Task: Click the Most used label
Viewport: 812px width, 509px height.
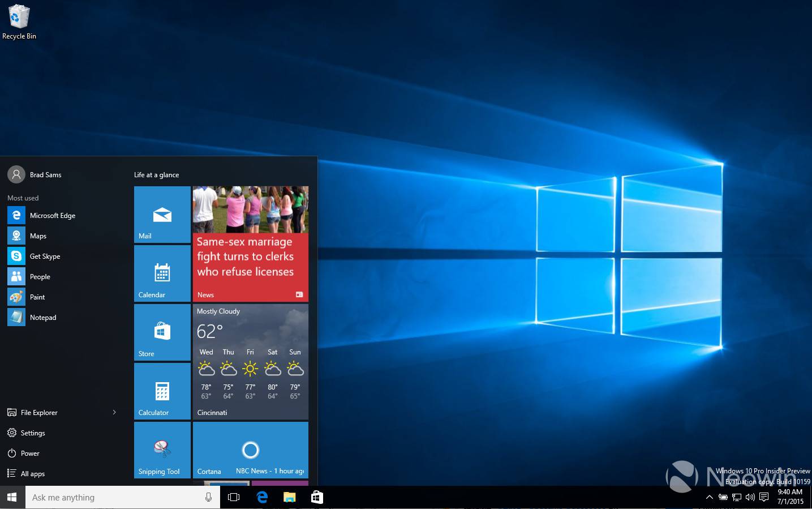Action: (x=23, y=198)
